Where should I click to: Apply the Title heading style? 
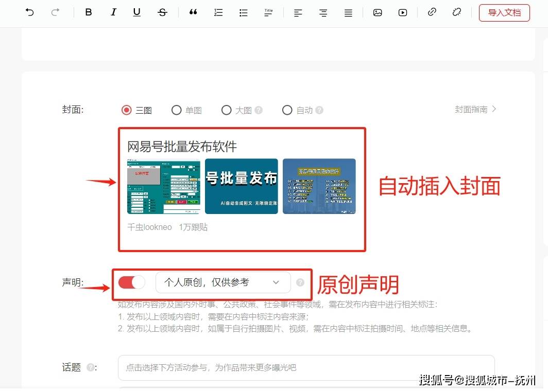(268, 13)
